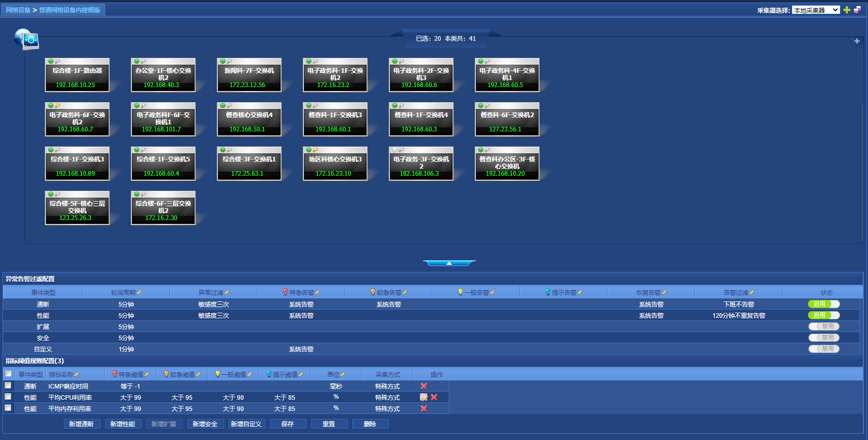This screenshot has height=440, width=868.
Task: Click the edit icon in 平均CPU利用率 row
Action: (423, 397)
